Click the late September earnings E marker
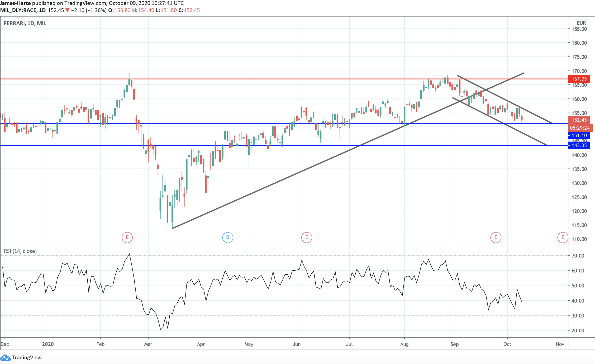The image size is (595, 364). tap(495, 237)
